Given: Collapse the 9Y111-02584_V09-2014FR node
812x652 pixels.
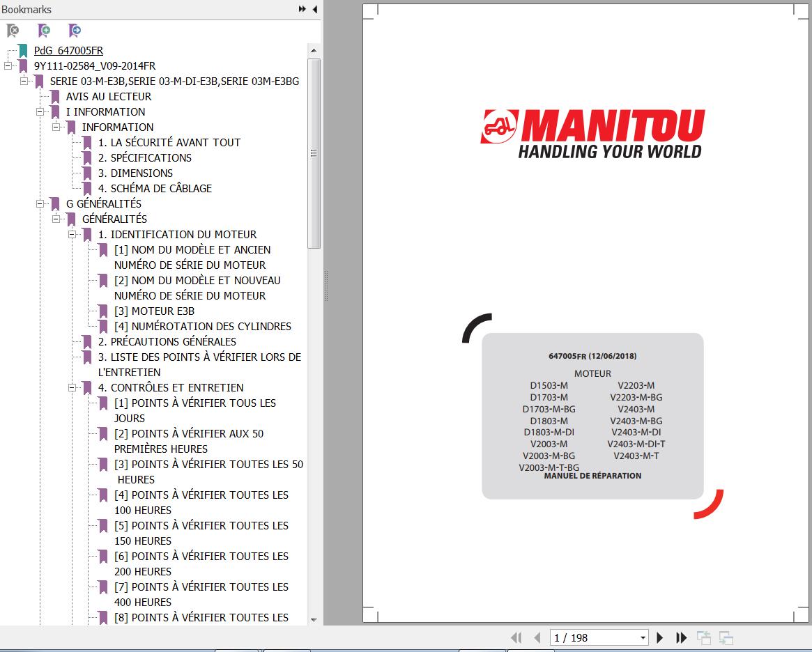Looking at the screenshot, I should [8, 65].
